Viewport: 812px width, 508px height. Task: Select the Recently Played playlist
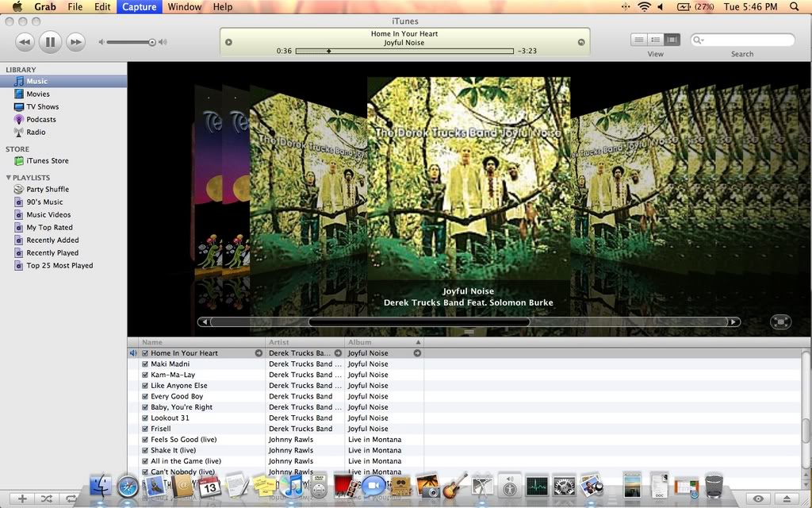pos(52,252)
